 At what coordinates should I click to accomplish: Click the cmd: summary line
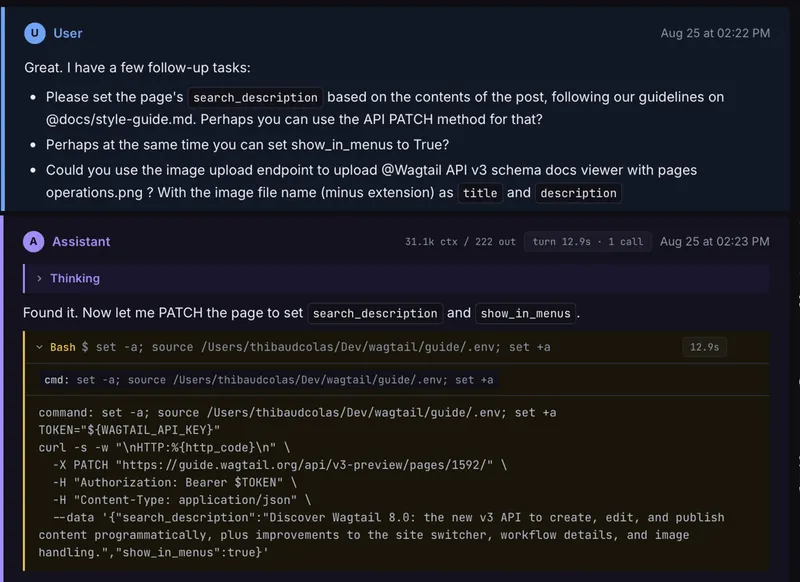click(269, 380)
